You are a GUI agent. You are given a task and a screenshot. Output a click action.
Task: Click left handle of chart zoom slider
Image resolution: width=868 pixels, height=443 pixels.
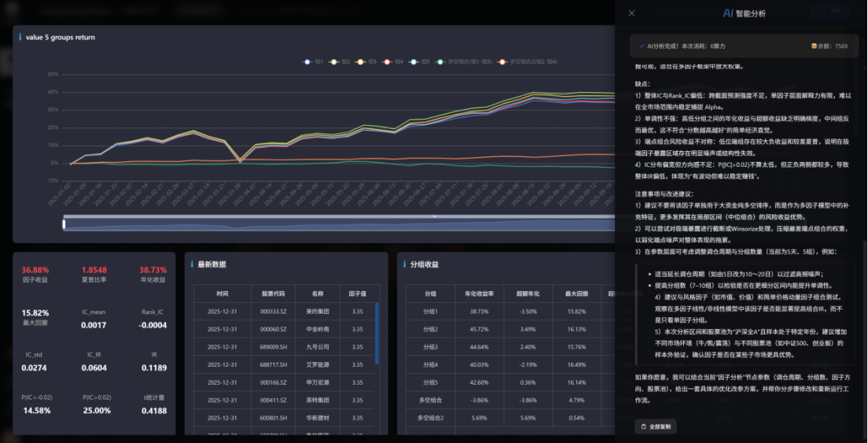tap(64, 224)
